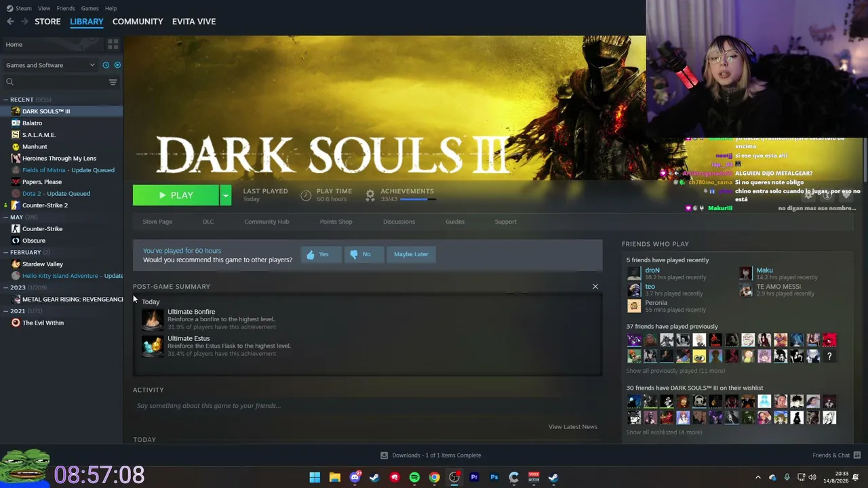Close the Post-Game Summary panel
Screen dimensions: 868x488
pyautogui.click(x=595, y=287)
